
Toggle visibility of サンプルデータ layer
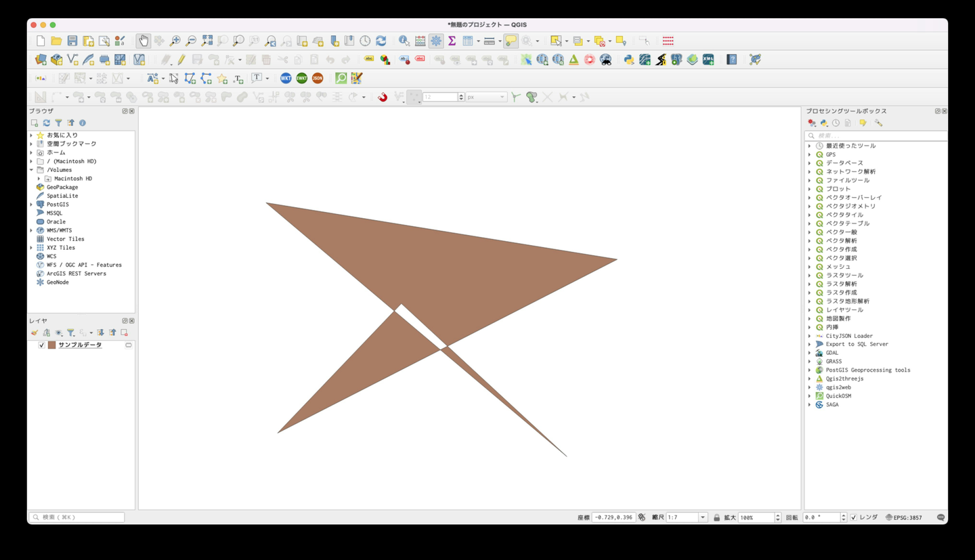click(41, 345)
